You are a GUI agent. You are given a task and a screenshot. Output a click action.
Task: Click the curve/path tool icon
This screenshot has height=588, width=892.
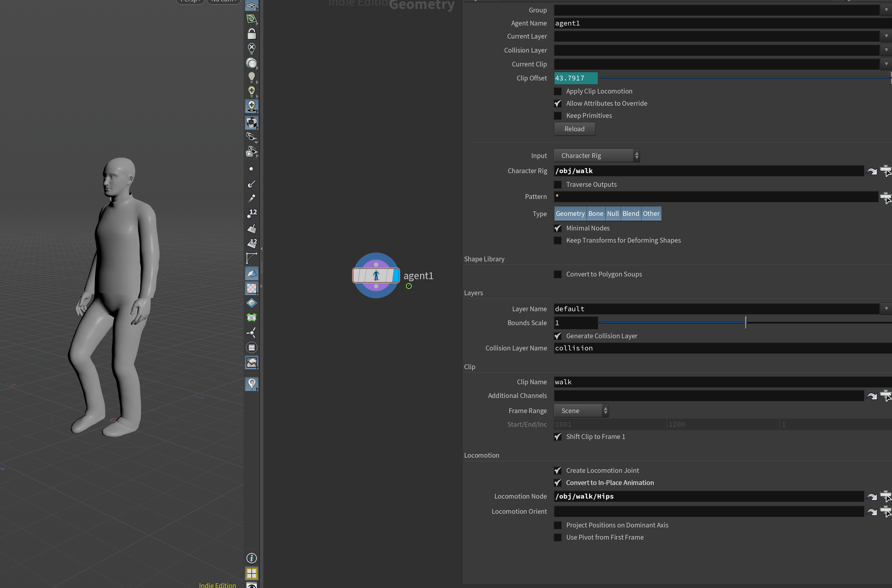coord(252,257)
